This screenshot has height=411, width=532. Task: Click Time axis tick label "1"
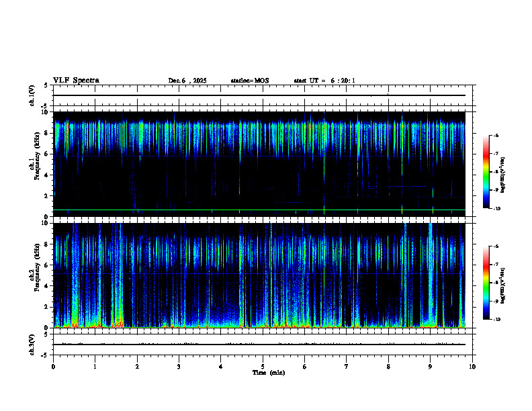point(95,367)
